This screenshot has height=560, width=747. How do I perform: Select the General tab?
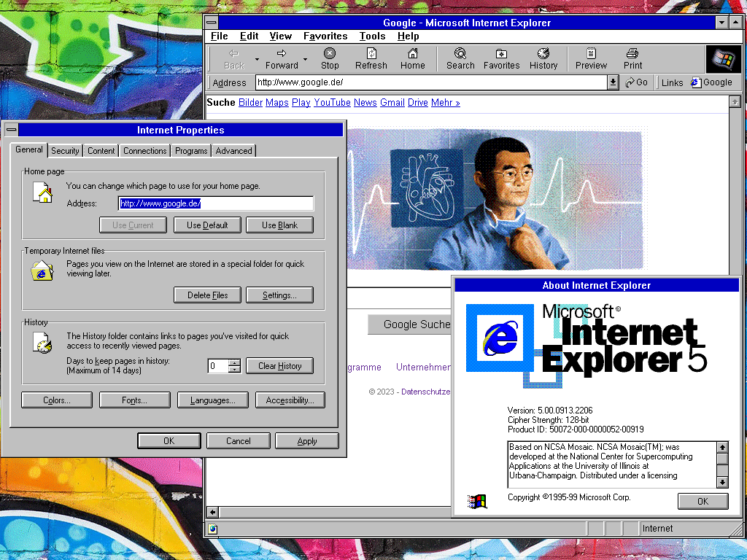[29, 149]
